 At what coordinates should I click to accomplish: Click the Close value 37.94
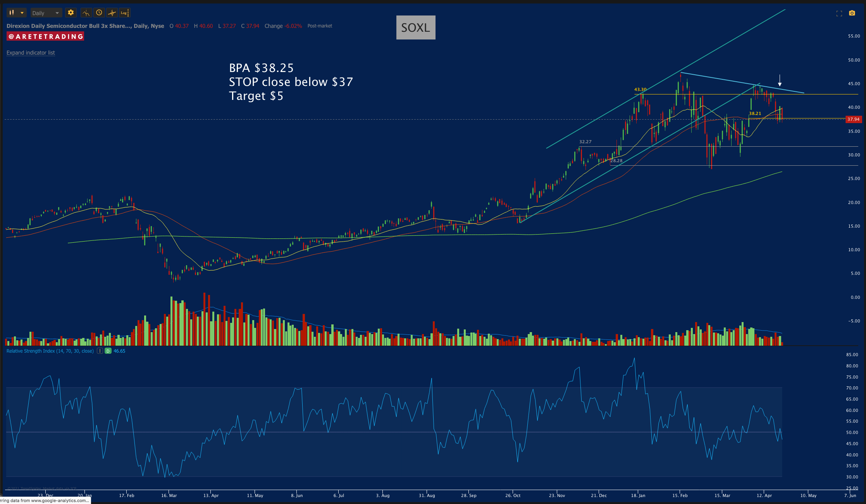point(253,26)
